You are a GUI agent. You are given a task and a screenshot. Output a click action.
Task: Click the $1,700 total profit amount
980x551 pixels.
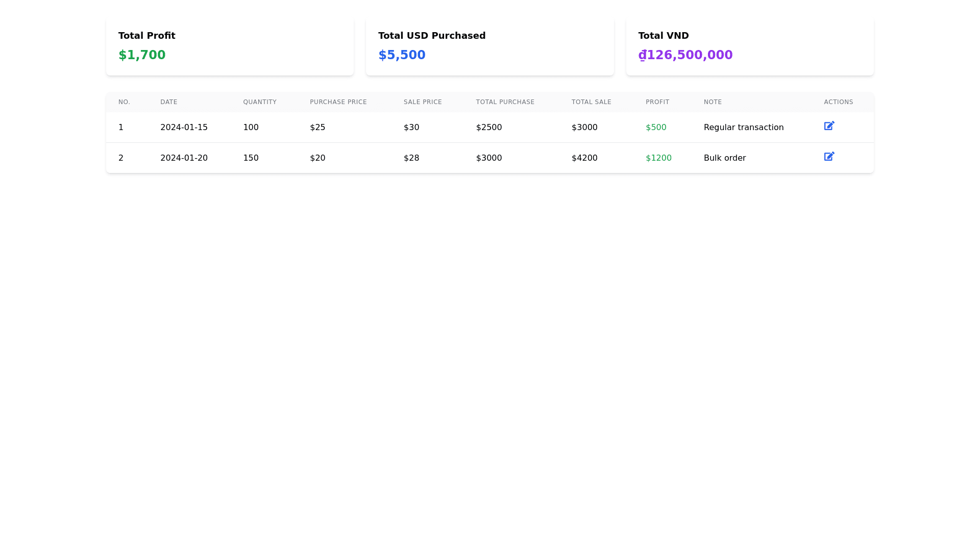click(142, 55)
